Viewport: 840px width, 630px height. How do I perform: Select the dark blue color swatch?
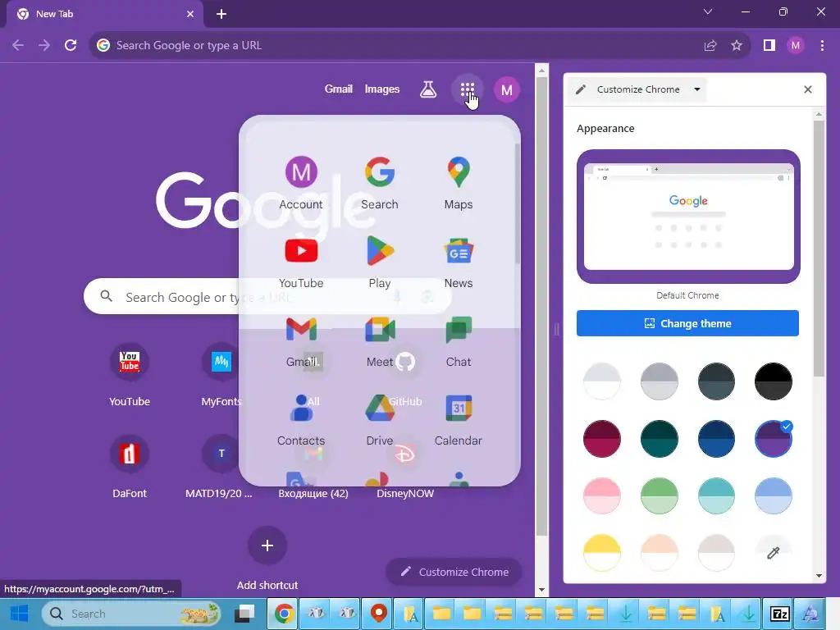coord(716,439)
